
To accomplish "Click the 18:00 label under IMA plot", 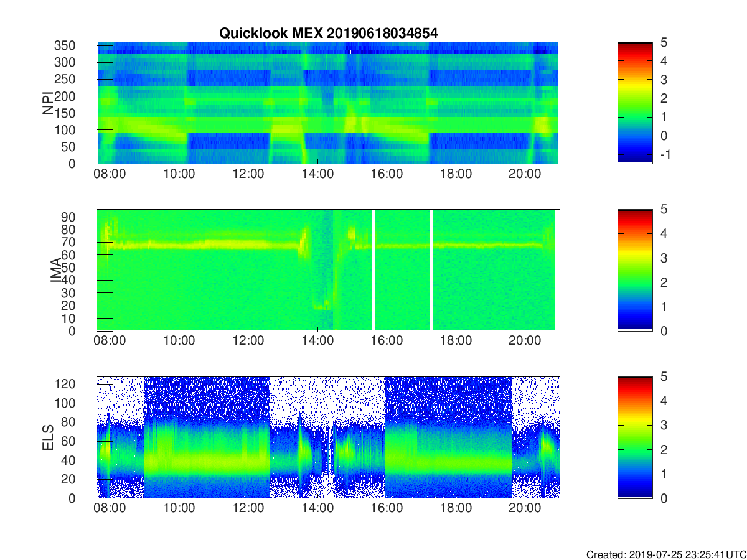I will pos(456,342).
